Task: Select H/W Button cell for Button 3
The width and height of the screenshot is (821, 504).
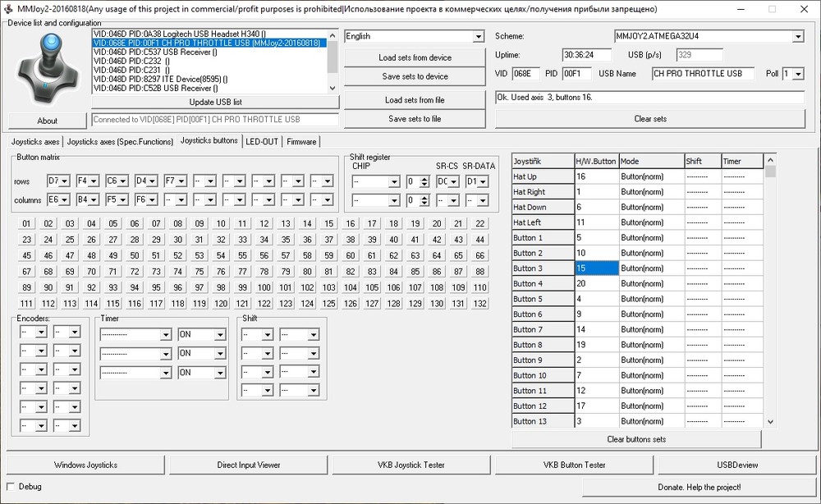Action: [595, 268]
